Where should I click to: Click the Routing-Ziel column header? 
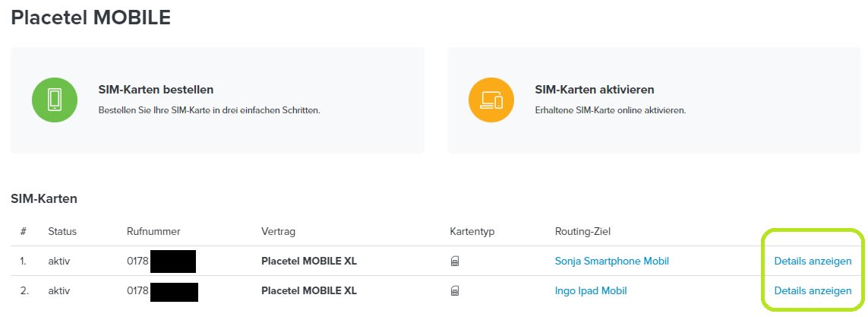point(583,231)
